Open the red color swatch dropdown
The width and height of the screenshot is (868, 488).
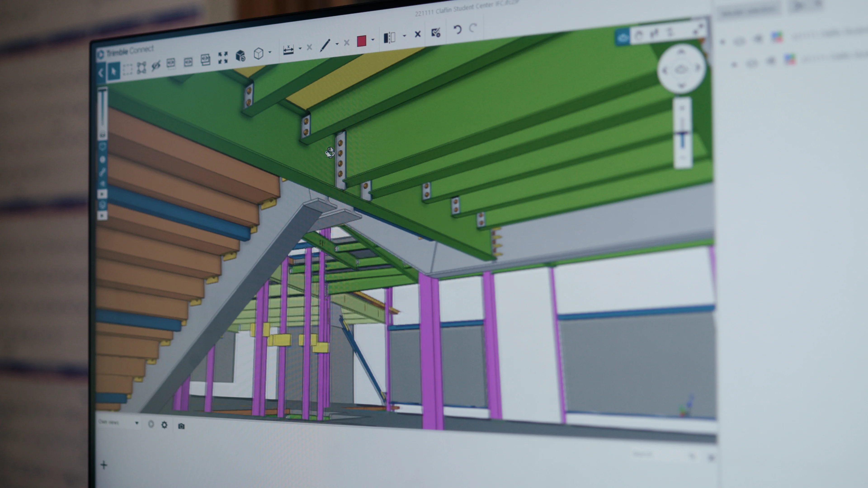point(373,39)
